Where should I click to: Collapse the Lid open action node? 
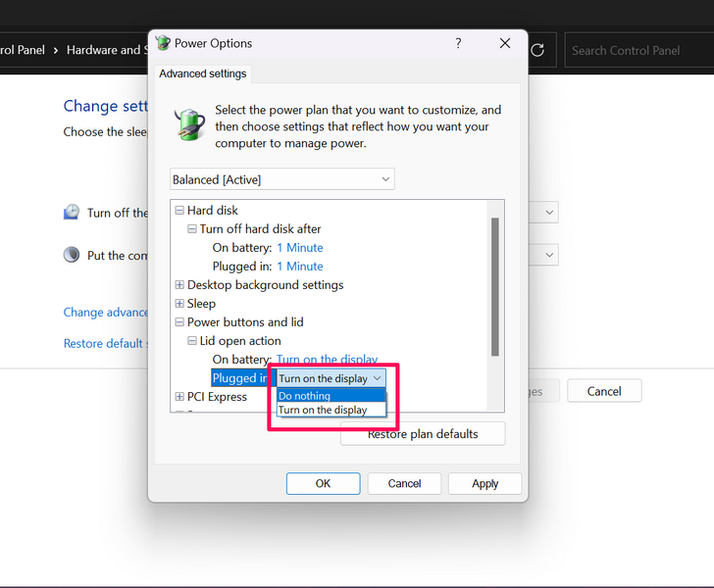pos(192,341)
